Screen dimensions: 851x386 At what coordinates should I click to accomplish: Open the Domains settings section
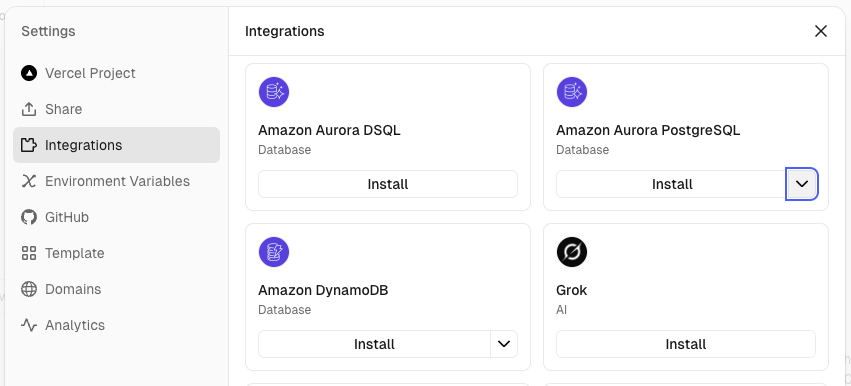click(x=116, y=289)
